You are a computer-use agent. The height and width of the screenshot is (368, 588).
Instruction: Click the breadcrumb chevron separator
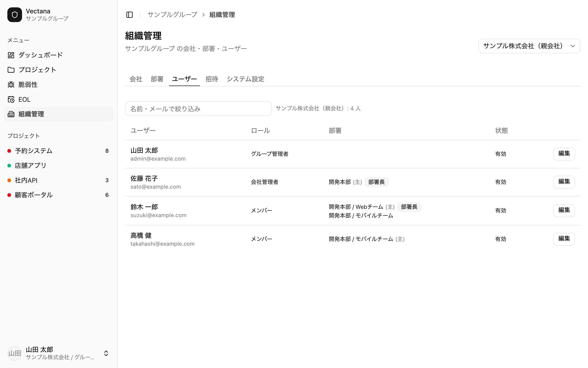click(203, 15)
